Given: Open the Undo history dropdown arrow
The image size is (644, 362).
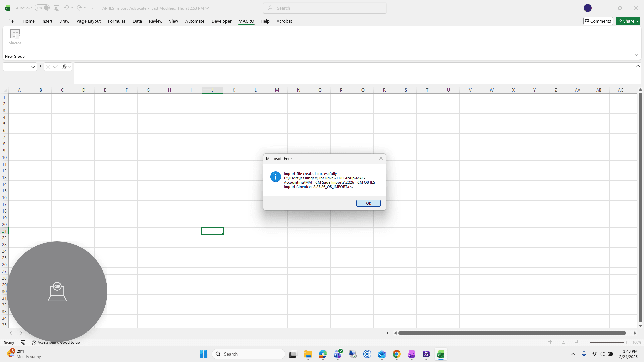Looking at the screenshot, I should coord(72,8).
